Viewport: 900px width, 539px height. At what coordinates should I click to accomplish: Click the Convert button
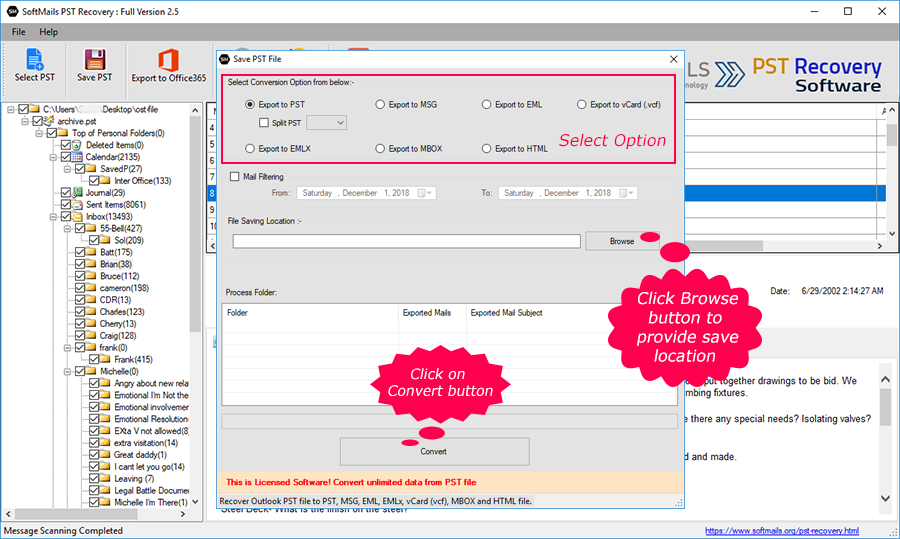pos(435,452)
